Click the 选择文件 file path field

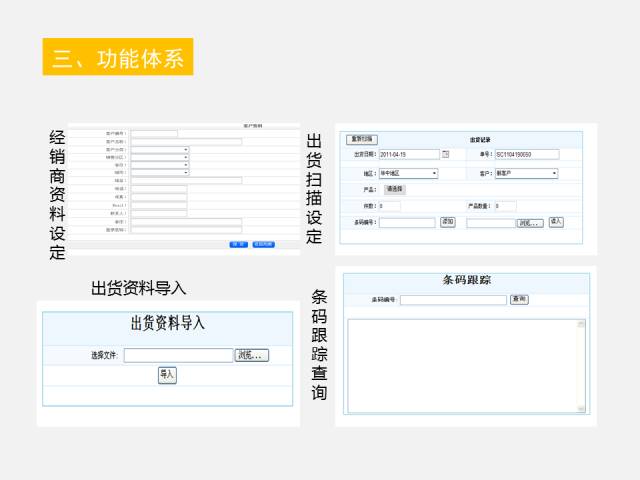(178, 355)
